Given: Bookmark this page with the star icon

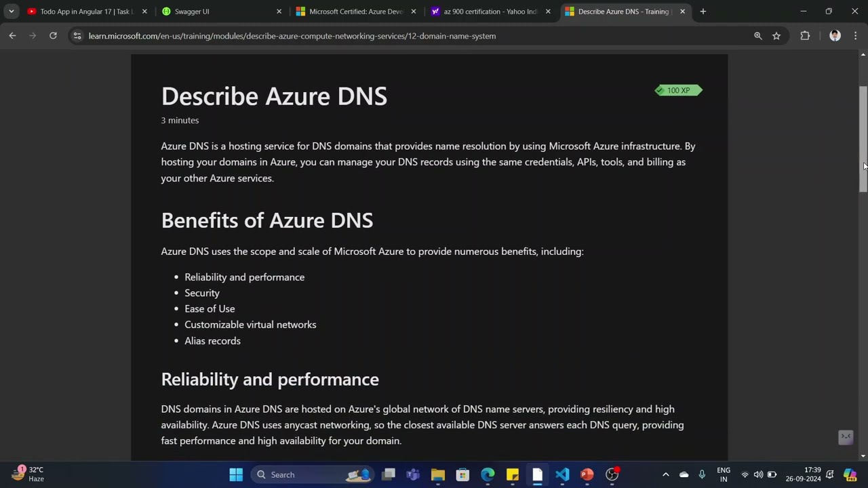Looking at the screenshot, I should (776, 36).
